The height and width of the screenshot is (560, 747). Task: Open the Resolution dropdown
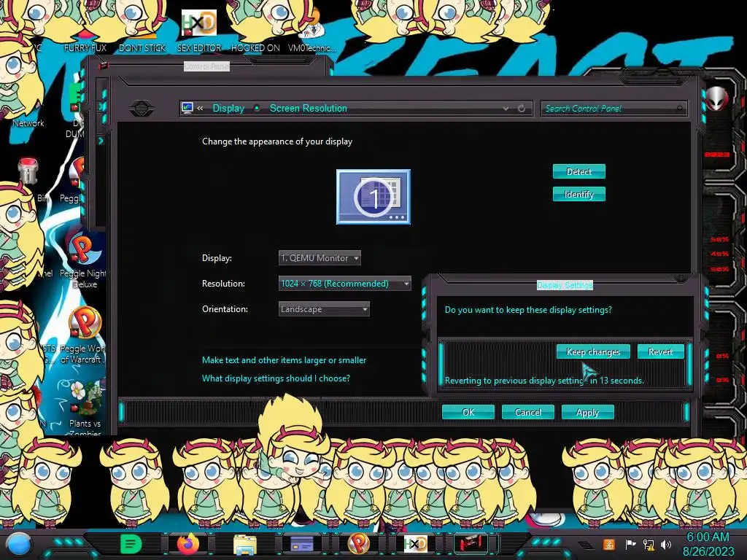(x=345, y=284)
